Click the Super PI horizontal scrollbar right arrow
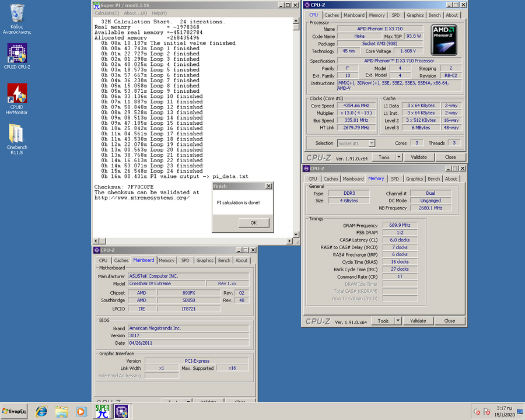This screenshot has height=420, width=525. coord(290,241)
